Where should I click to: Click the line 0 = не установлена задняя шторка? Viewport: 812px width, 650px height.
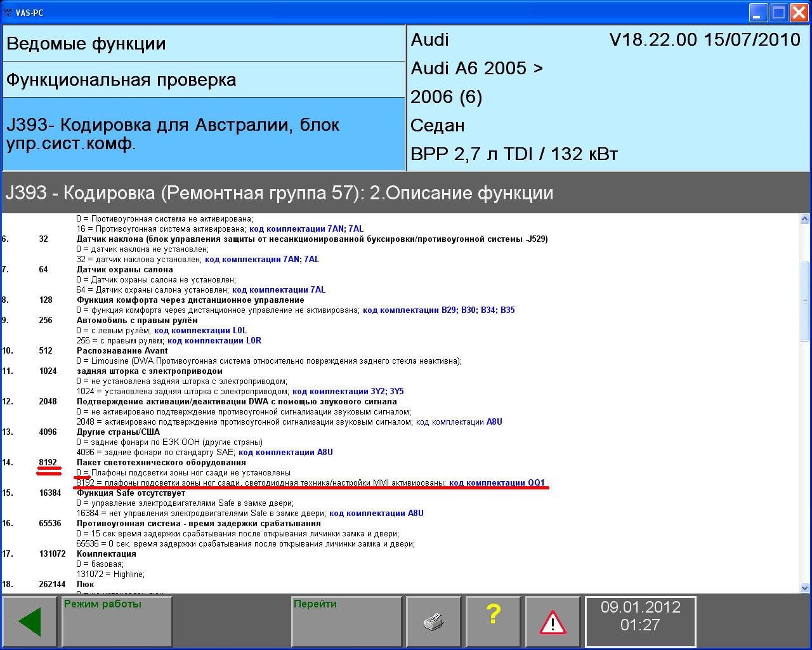tap(181, 381)
